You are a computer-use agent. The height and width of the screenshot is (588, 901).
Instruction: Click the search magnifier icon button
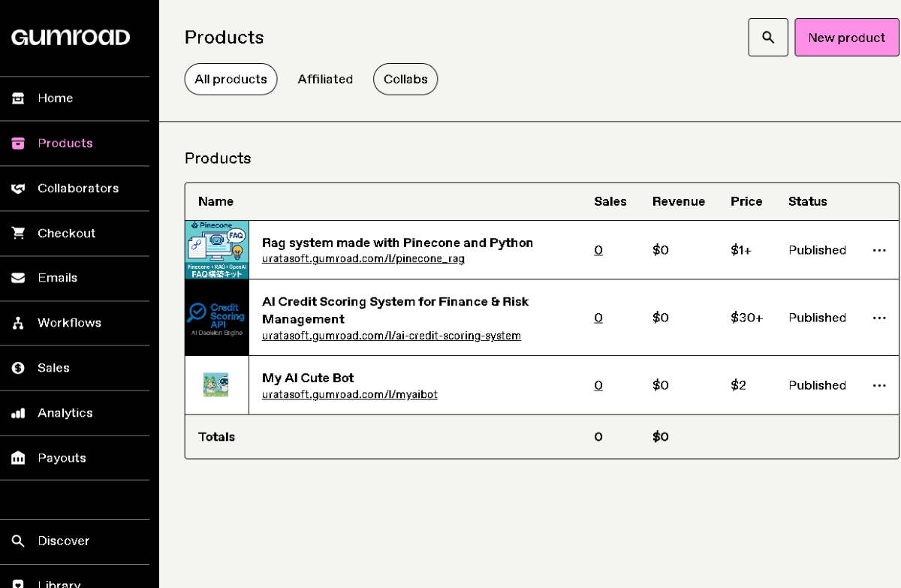click(767, 38)
